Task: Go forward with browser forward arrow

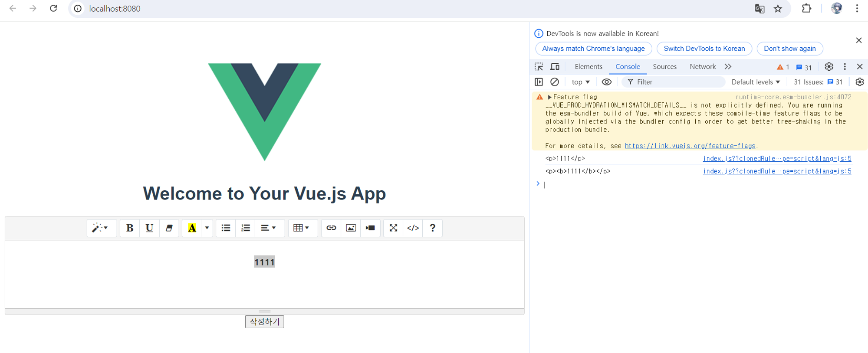Action: click(x=33, y=8)
